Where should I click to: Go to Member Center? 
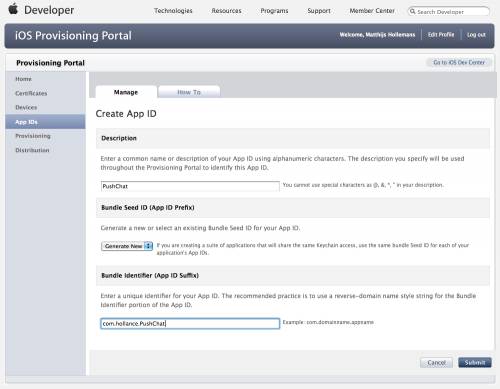372,11
